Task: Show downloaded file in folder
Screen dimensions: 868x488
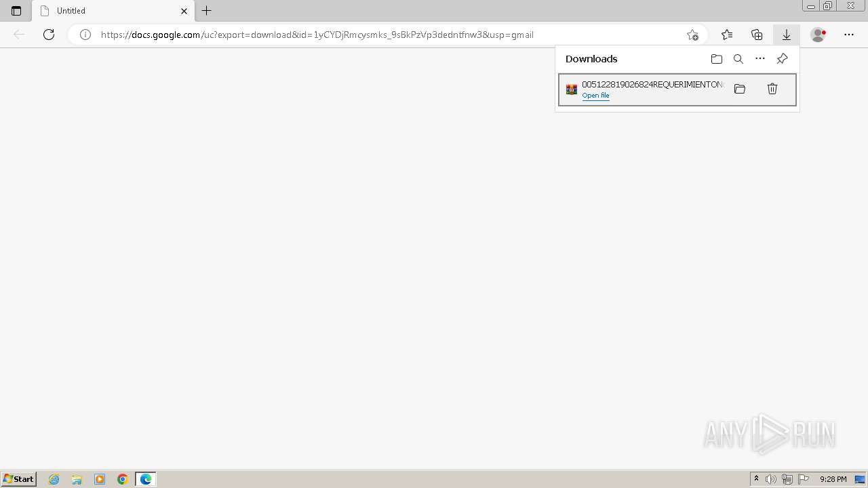Action: coord(740,89)
